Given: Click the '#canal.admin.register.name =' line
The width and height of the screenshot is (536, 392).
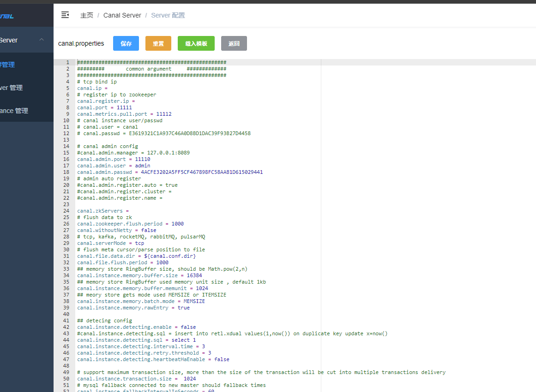Looking at the screenshot, I should [120, 198].
